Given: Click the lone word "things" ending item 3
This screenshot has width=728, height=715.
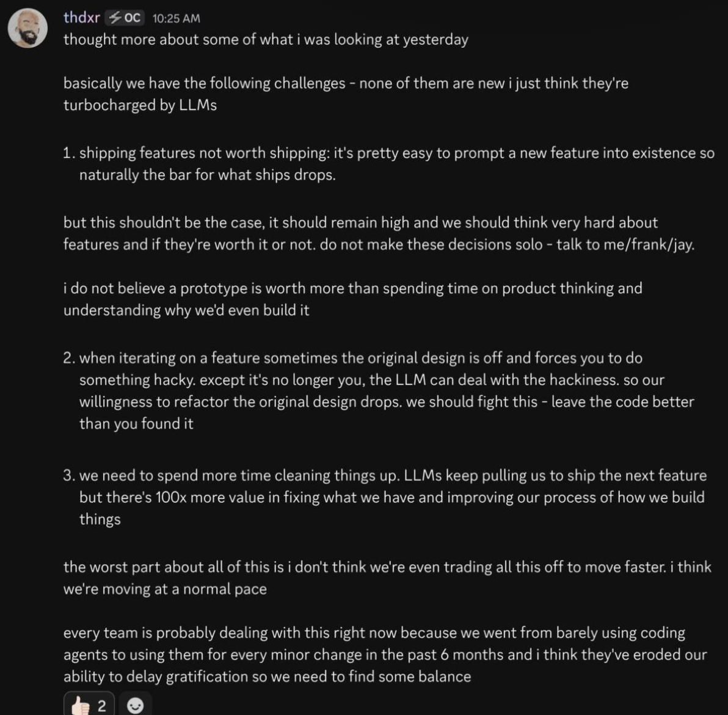Looking at the screenshot, I should pyautogui.click(x=100, y=519).
